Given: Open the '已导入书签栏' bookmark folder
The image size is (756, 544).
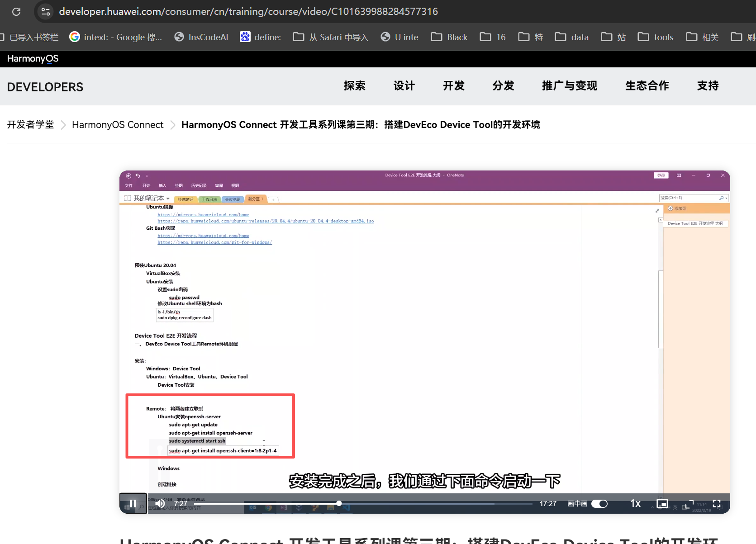Looking at the screenshot, I should tap(29, 37).
